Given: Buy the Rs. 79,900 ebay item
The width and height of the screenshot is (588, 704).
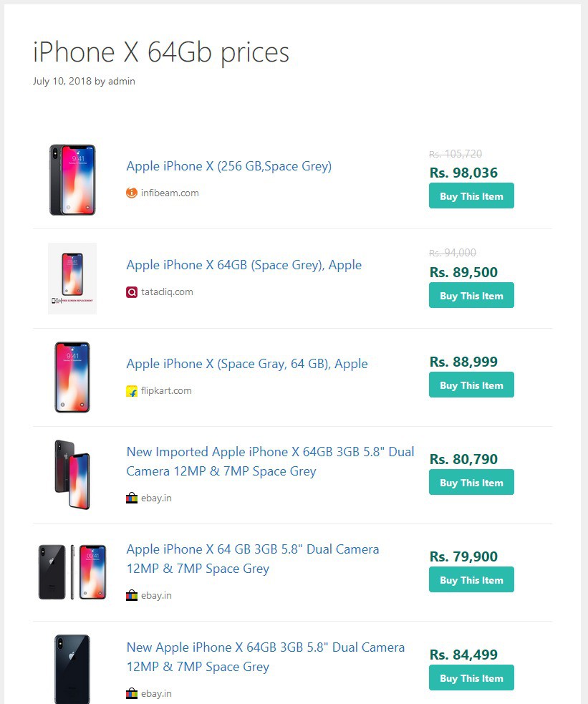Looking at the screenshot, I should [x=471, y=580].
